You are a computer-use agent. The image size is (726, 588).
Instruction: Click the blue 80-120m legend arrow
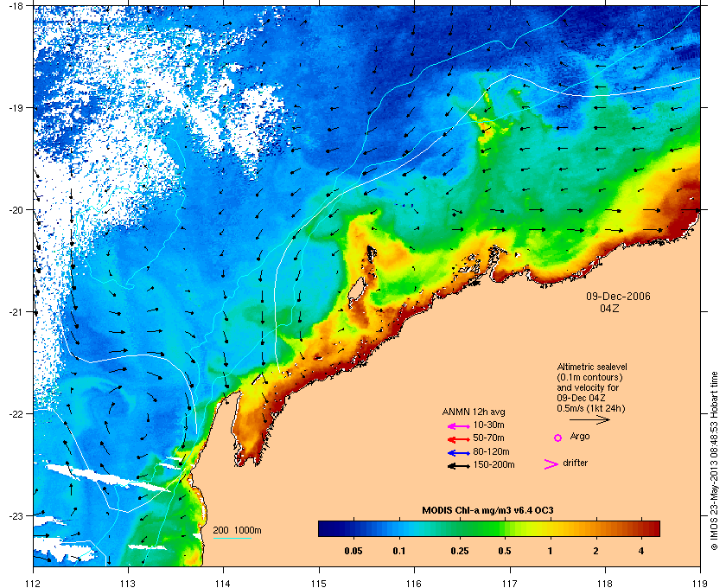[459, 453]
